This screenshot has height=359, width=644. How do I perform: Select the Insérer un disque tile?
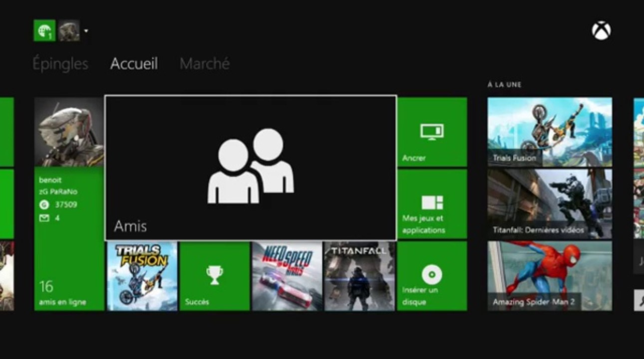(432, 276)
